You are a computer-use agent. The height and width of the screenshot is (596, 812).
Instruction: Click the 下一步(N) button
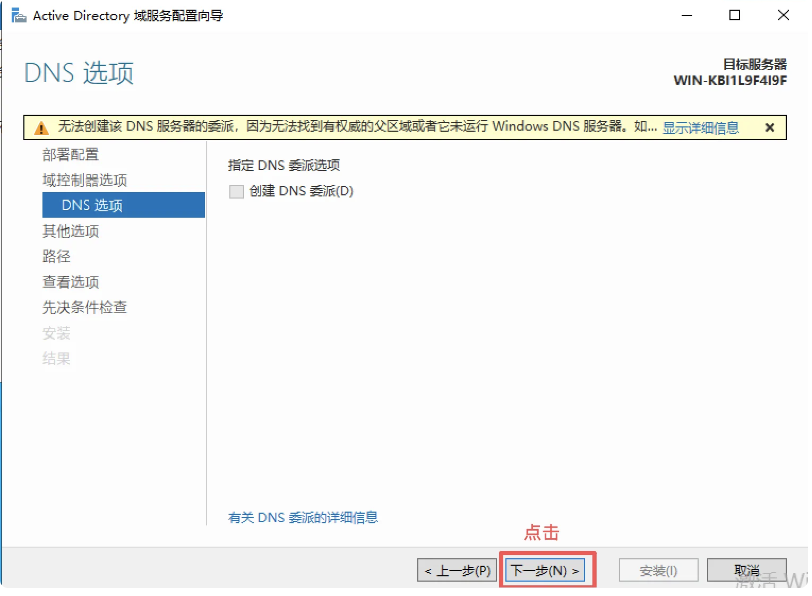545,570
